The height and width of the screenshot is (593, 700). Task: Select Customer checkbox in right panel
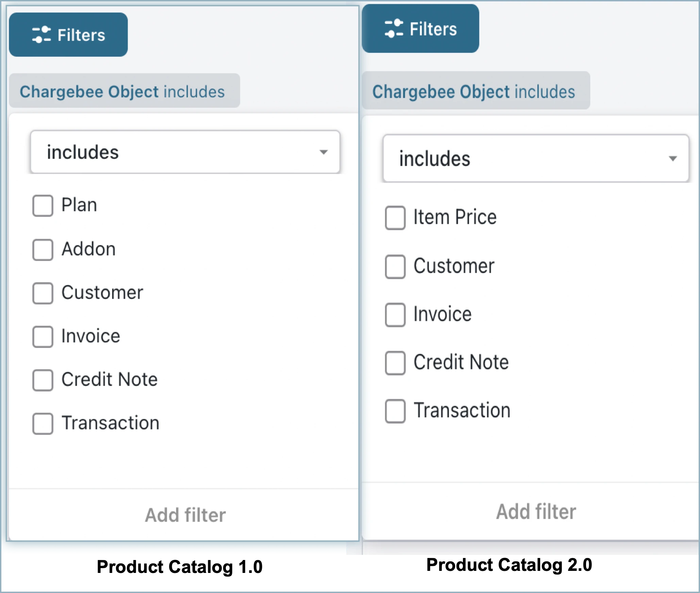coord(395,267)
